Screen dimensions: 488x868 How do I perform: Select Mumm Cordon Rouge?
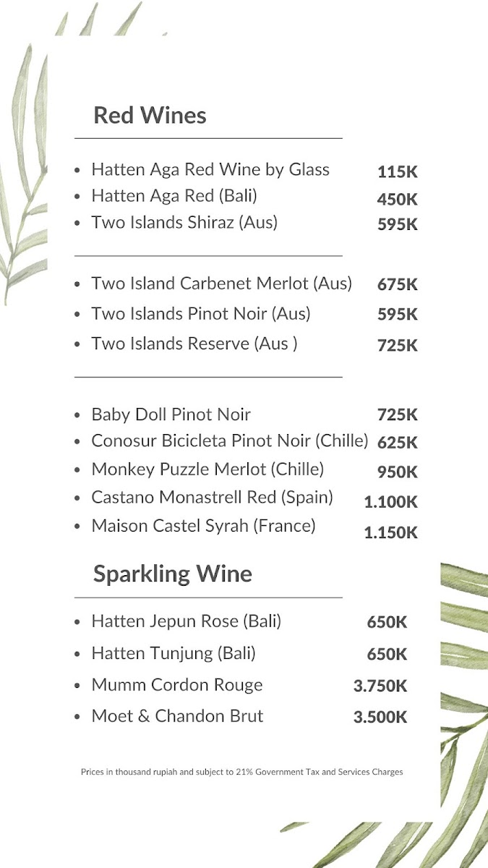tap(176, 685)
